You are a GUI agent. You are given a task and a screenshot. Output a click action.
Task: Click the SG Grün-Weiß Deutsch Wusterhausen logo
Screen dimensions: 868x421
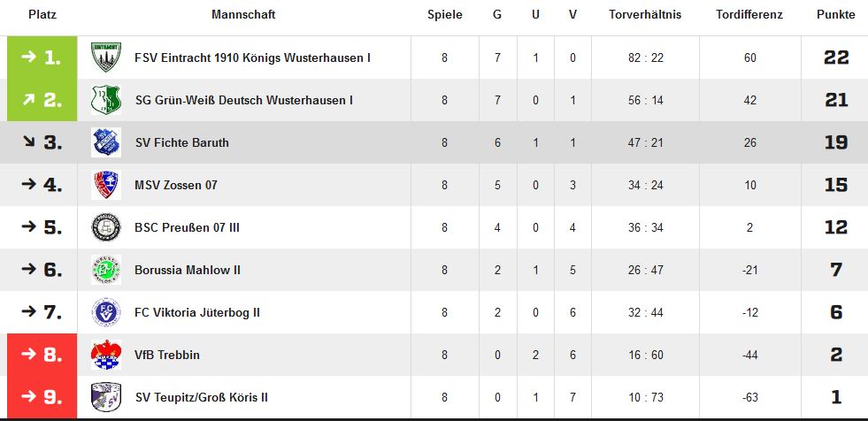pyautogui.click(x=106, y=100)
